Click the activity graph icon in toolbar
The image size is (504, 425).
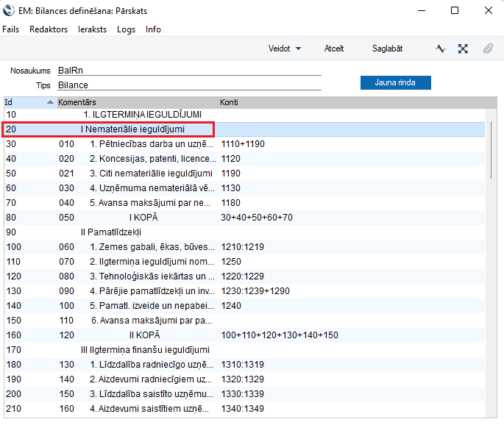[x=441, y=49]
